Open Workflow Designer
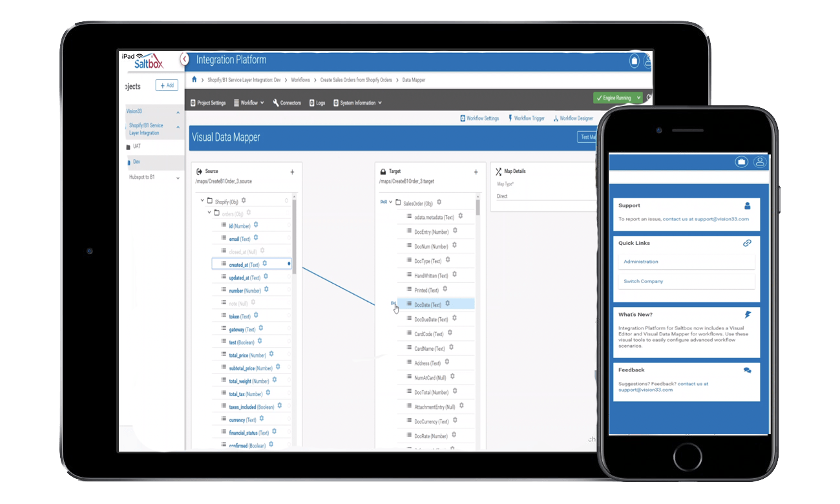Viewport: 840px width, 504px height. coord(573,118)
